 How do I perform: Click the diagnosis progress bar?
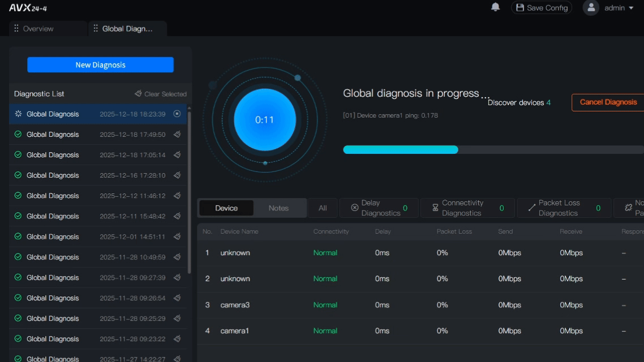coord(492,150)
